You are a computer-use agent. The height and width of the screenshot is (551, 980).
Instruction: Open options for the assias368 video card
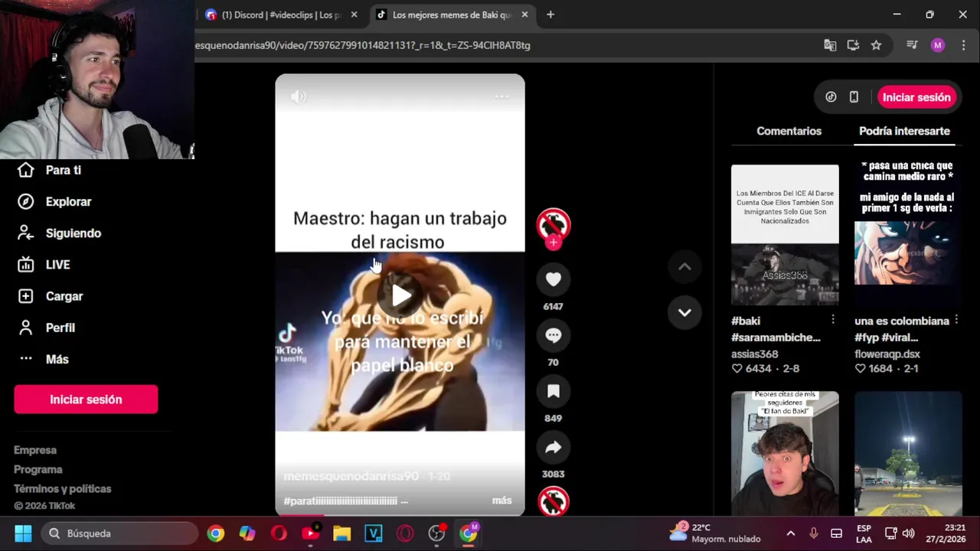833,319
